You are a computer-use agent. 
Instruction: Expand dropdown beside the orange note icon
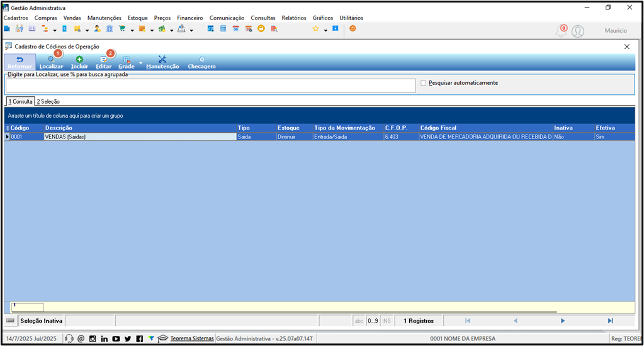coord(152,30)
